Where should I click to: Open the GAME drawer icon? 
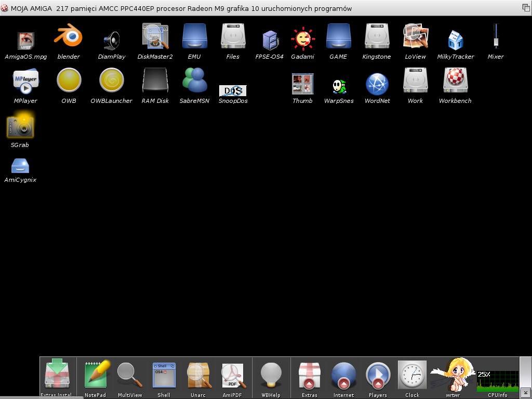338,36
